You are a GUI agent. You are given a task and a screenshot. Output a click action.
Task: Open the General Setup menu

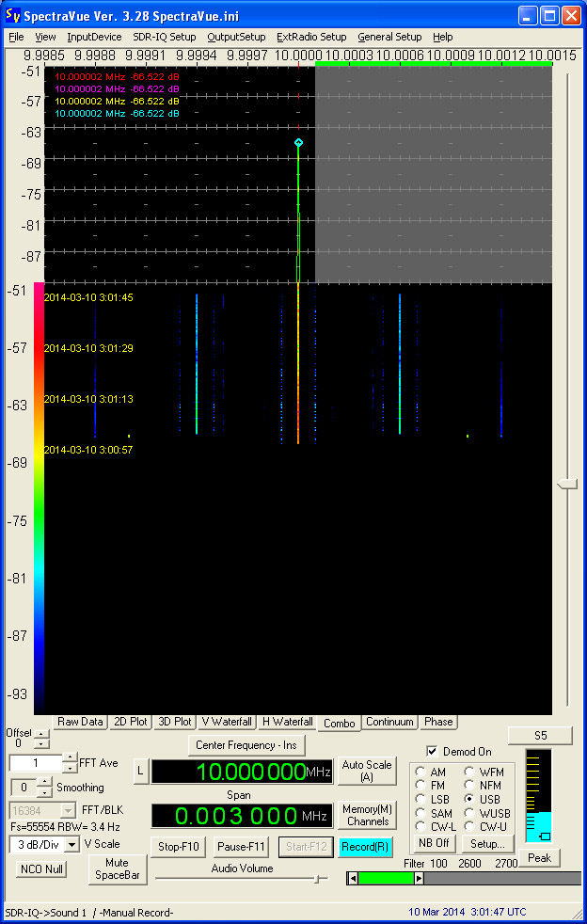(389, 37)
